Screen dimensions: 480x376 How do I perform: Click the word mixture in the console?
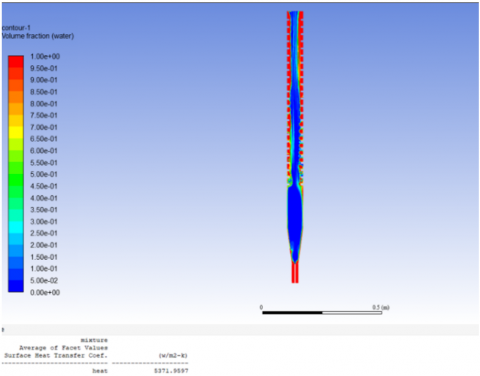coord(94,340)
